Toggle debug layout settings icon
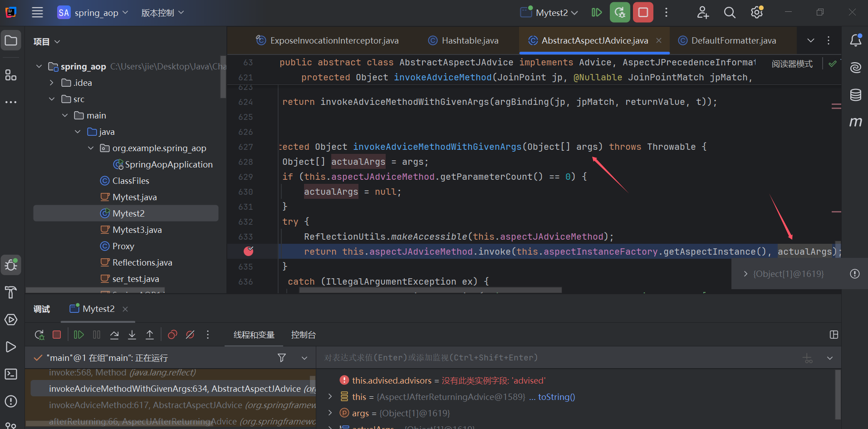Screen dimensions: 868x429 (834, 335)
